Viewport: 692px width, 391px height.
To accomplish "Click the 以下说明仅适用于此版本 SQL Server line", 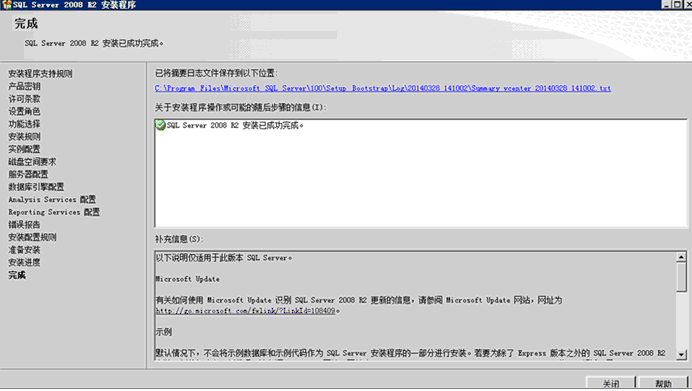I will [224, 258].
